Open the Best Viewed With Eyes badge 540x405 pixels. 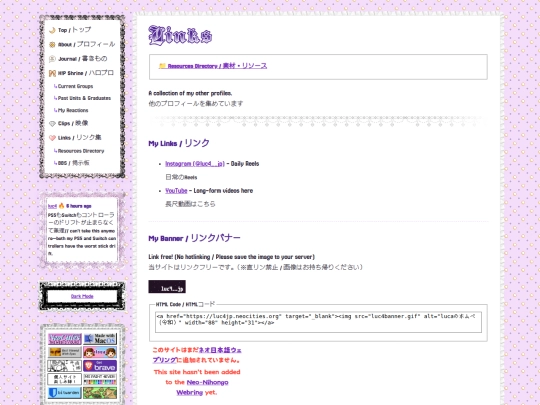point(65,352)
